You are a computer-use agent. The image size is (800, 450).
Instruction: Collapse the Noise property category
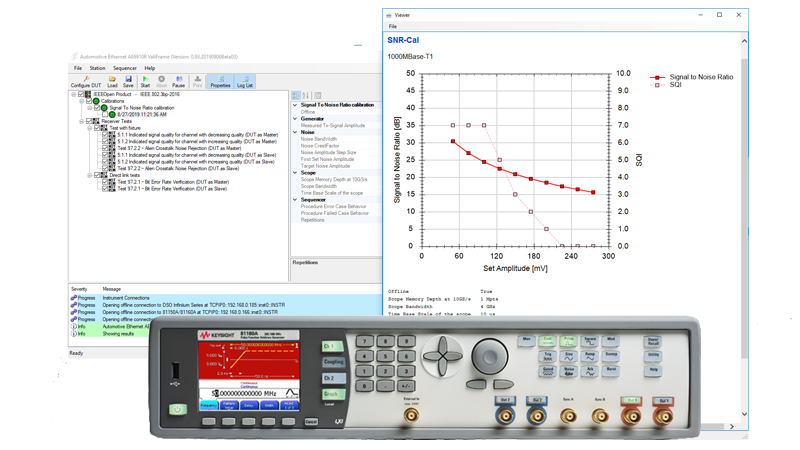coord(295,132)
